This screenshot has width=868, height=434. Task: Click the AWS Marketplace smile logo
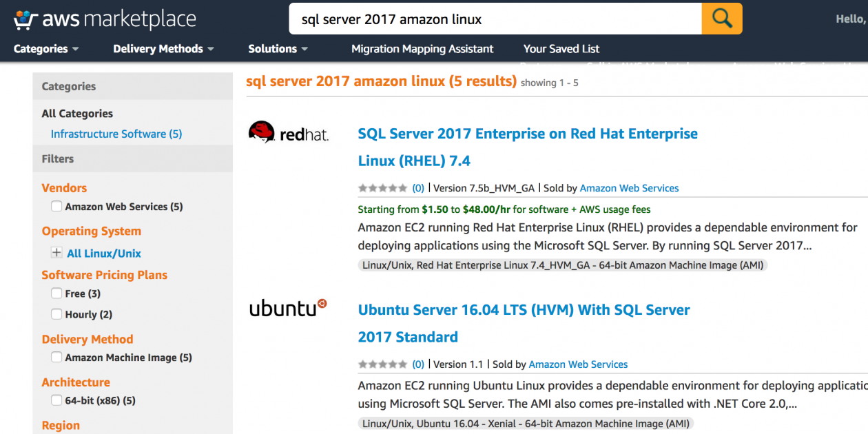[x=27, y=18]
